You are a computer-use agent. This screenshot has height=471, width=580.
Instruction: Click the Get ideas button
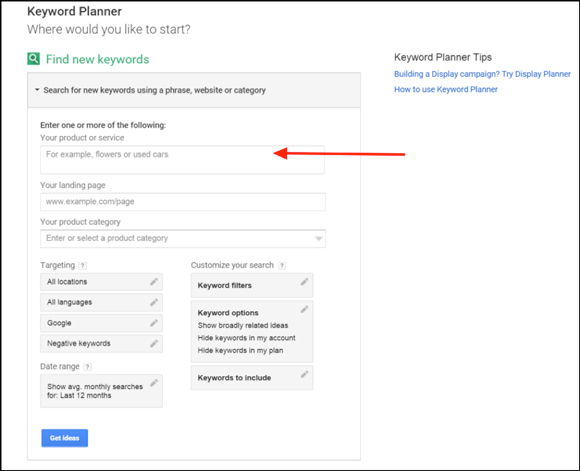[65, 438]
